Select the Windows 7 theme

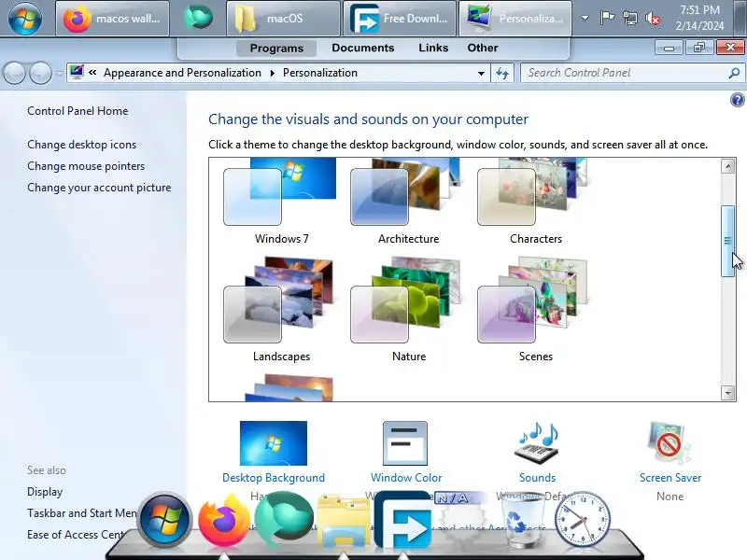click(x=281, y=203)
